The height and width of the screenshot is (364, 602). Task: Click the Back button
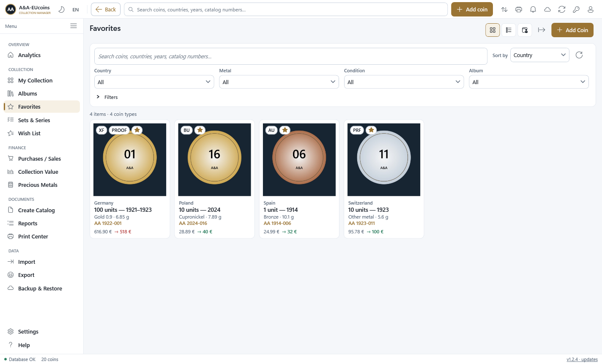click(x=106, y=9)
